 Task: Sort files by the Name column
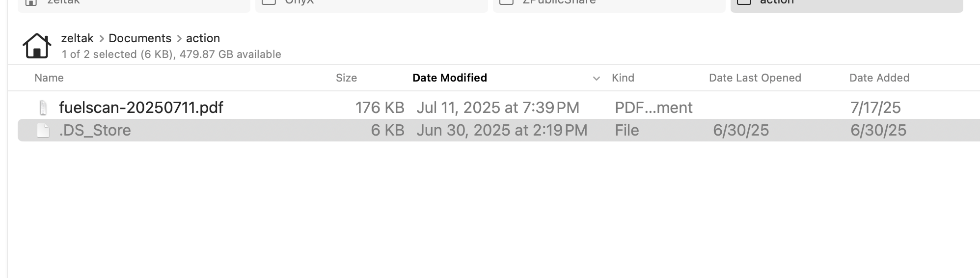[49, 78]
